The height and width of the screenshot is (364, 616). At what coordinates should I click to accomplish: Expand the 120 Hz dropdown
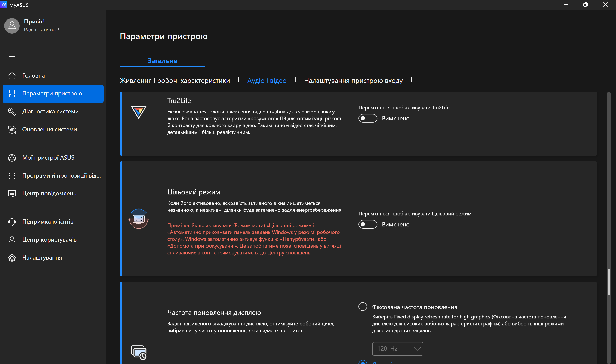397,349
